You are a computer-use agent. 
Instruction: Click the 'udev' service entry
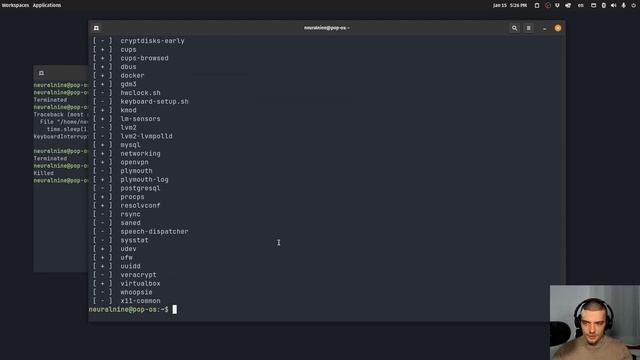(x=128, y=249)
